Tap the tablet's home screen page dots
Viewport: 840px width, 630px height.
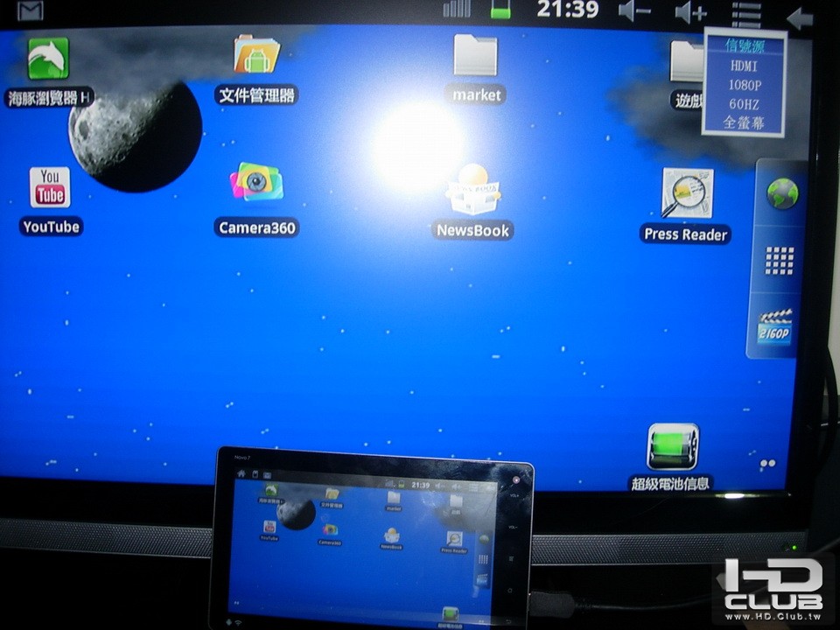point(235,603)
